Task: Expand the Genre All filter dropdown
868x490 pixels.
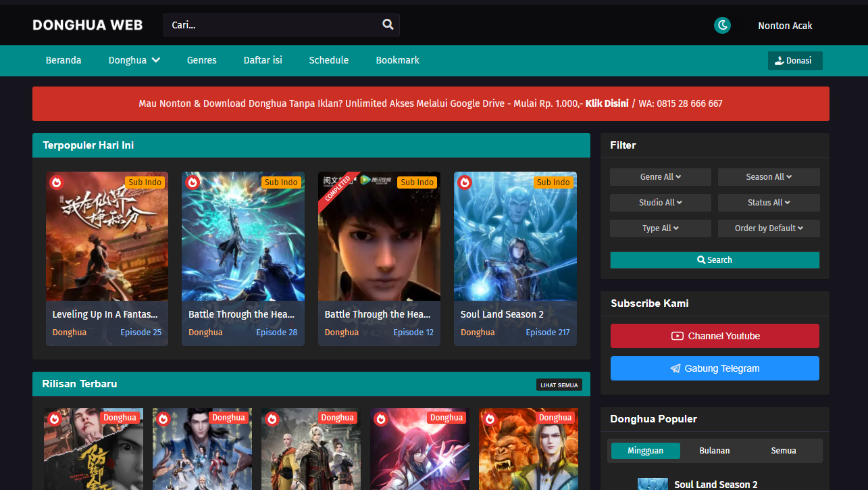Action: [661, 177]
